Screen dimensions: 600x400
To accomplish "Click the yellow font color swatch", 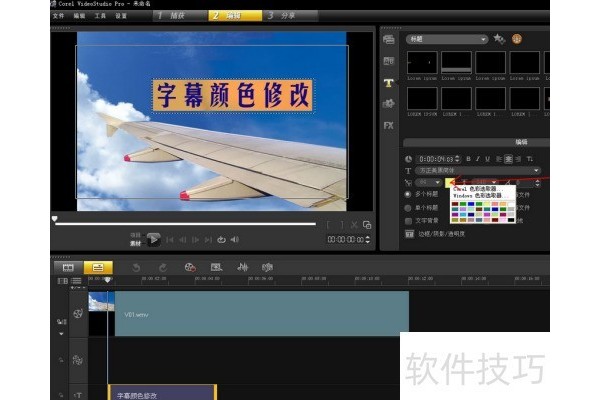I will [450, 183].
